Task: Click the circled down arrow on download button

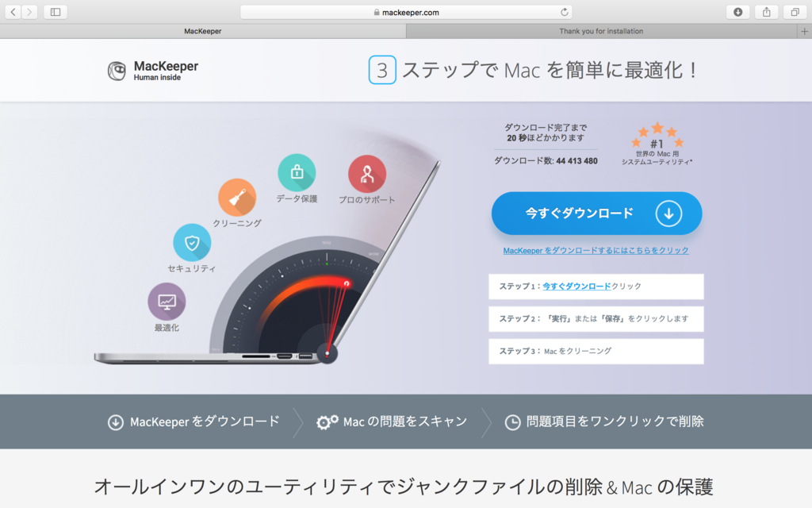Action: pos(668,214)
